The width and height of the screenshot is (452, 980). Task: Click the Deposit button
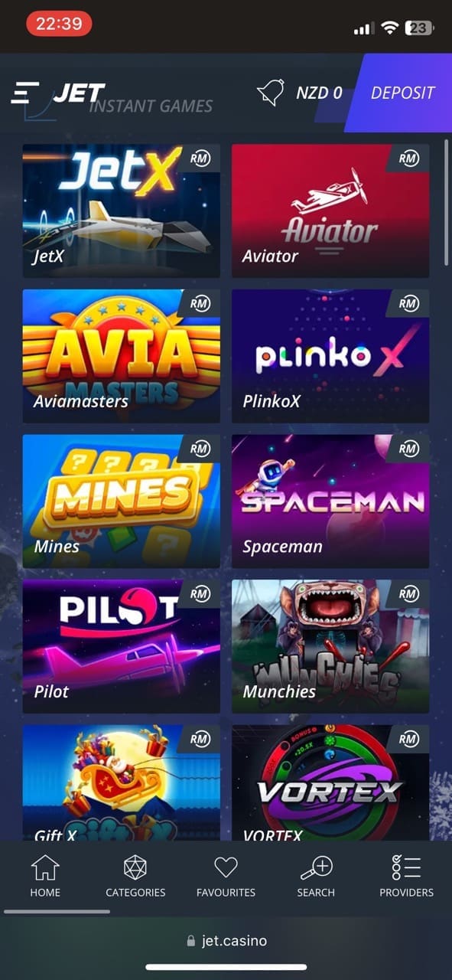pyautogui.click(x=400, y=93)
